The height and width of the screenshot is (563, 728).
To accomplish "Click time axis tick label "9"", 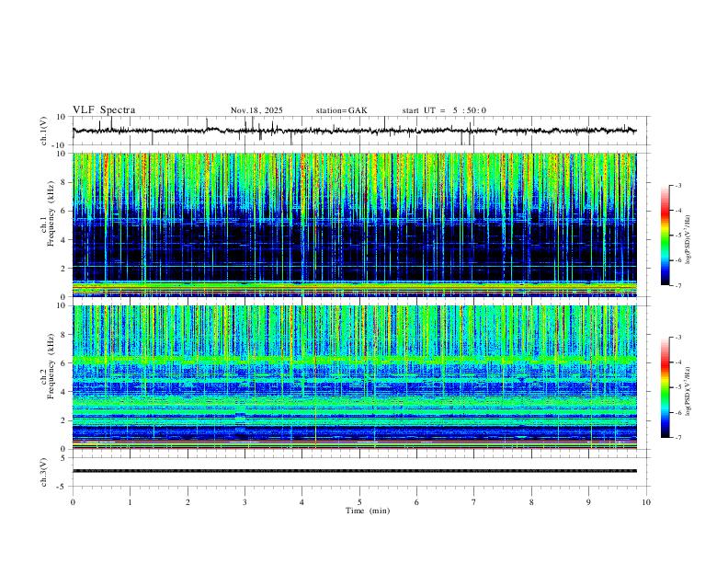I will (x=588, y=502).
